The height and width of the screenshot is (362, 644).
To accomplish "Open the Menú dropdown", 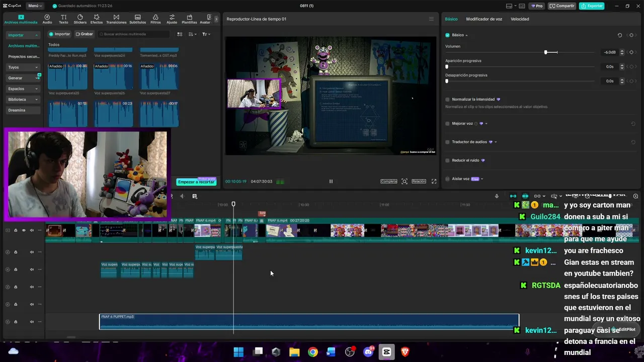I will 35,6.
